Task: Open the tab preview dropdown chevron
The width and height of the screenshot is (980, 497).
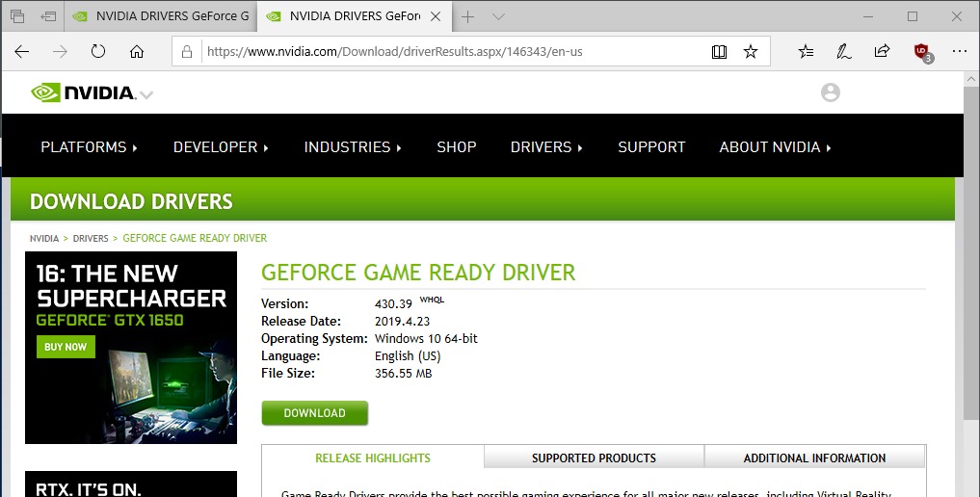Action: [x=498, y=16]
